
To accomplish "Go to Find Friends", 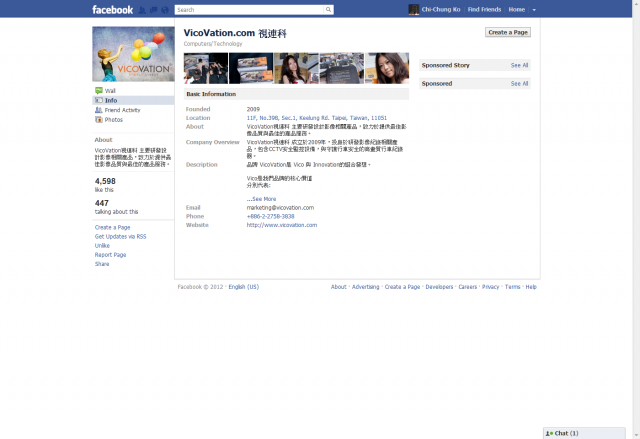I will pyautogui.click(x=484, y=9).
